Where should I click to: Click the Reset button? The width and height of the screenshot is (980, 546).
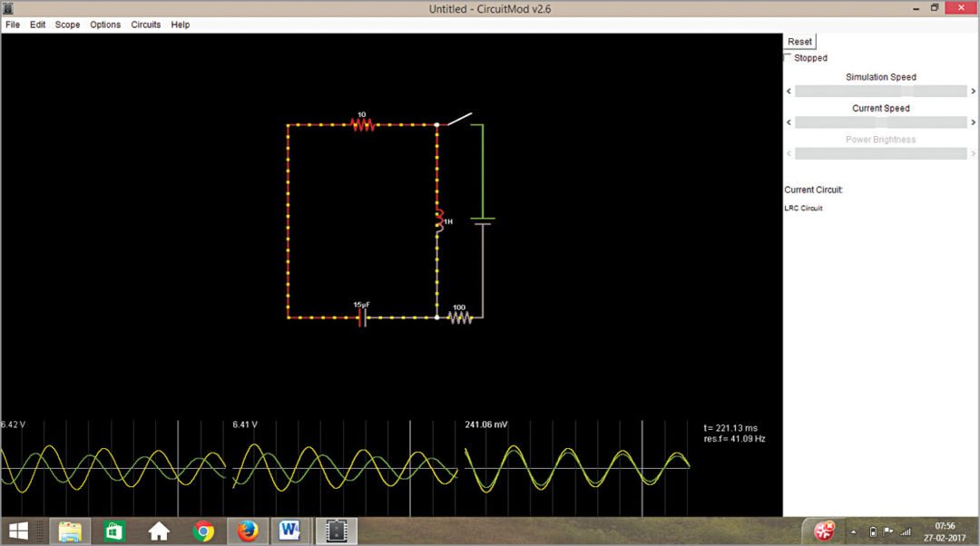click(x=799, y=41)
